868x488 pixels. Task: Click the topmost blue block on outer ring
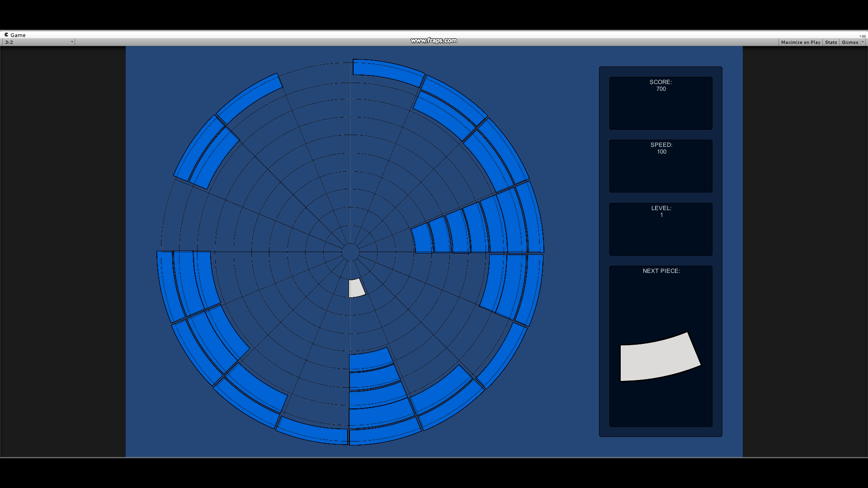coord(388,71)
